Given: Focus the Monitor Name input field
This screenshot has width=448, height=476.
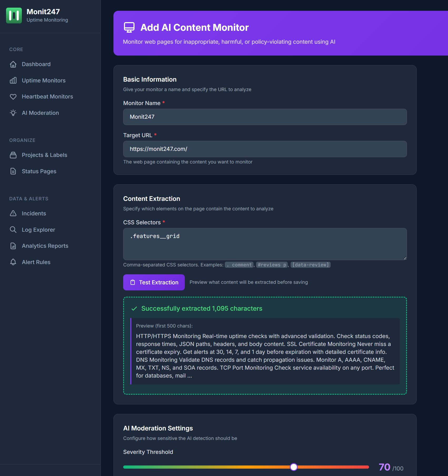Looking at the screenshot, I should coord(265,117).
